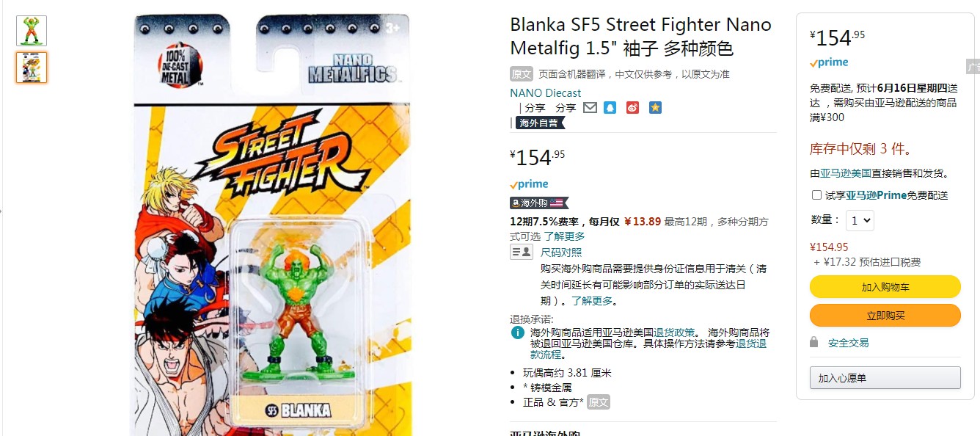Check the 试享亚马逊Prime免费配送 checkbox
This screenshot has height=436, width=980.
coord(816,195)
